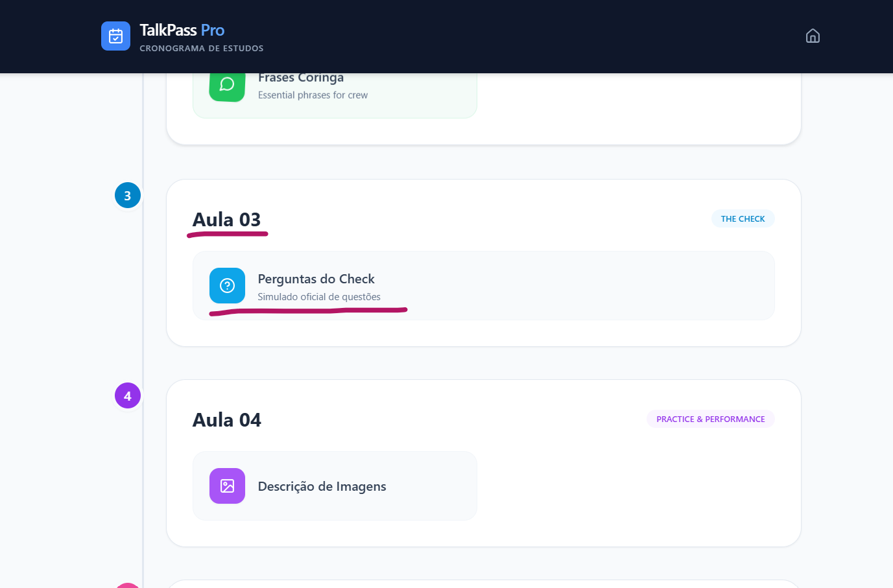Click the purple image icon for Descrição de Imagens
Screen dimensions: 893x588
point(227,486)
